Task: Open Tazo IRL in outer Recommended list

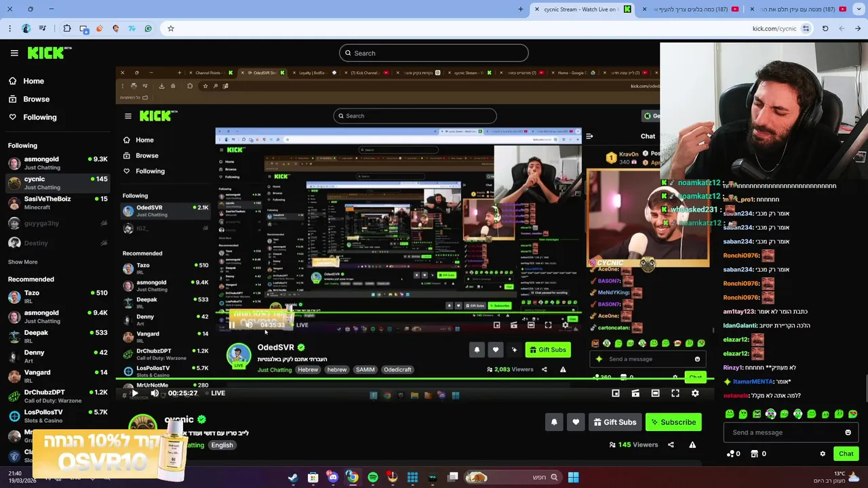Action: click(x=58, y=297)
